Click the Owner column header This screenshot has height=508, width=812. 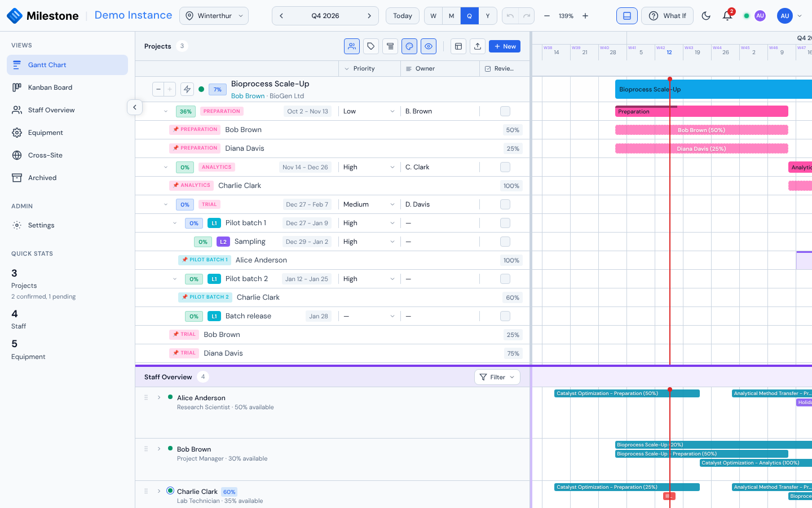click(440, 68)
